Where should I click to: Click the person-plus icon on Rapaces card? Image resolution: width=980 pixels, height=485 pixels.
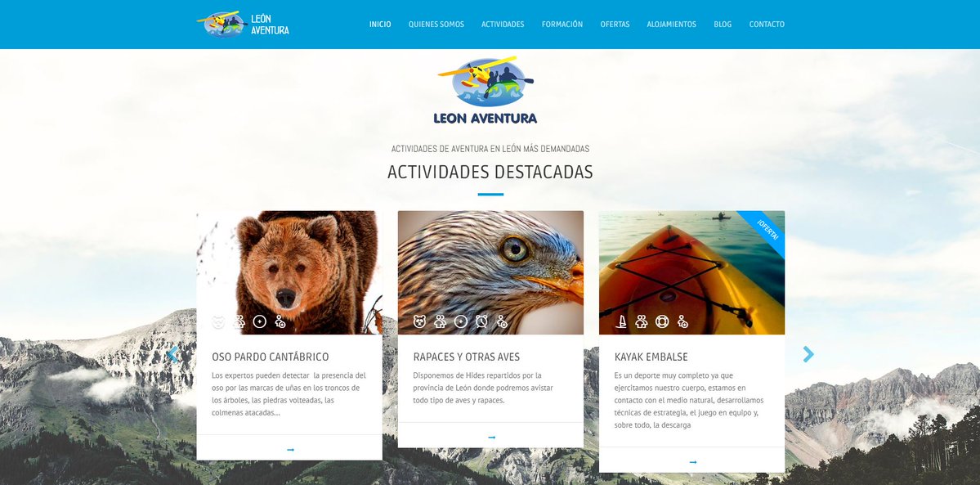[x=502, y=321]
